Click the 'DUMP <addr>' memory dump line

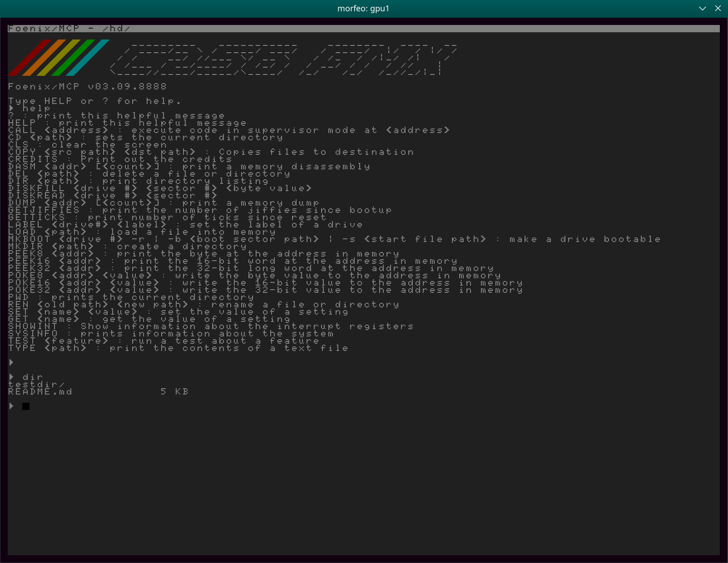pyautogui.click(x=164, y=202)
